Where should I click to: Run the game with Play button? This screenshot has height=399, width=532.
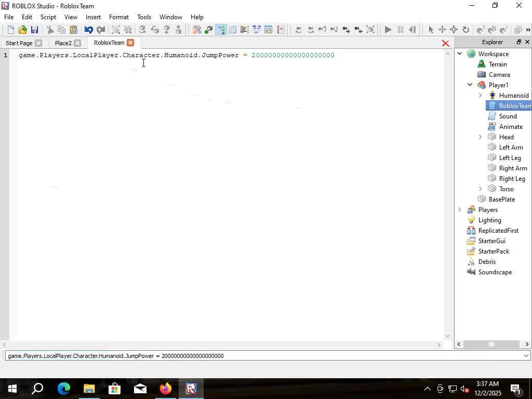pos(389,30)
